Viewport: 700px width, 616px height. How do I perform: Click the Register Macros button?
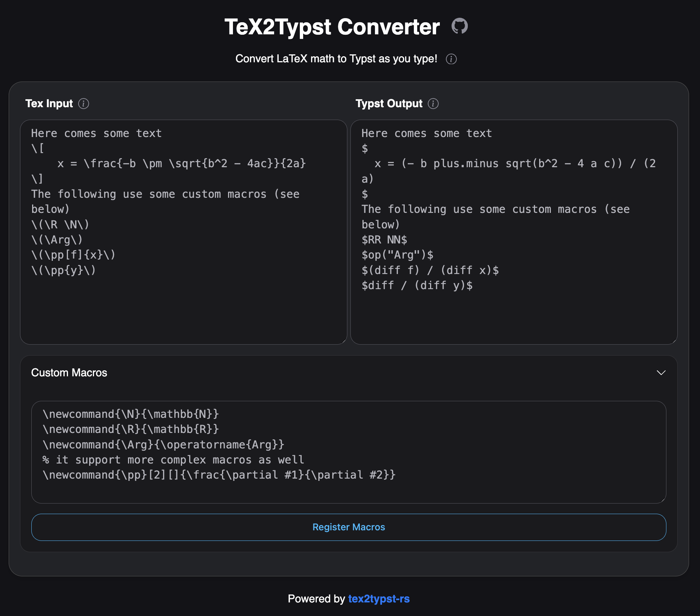[x=349, y=527]
